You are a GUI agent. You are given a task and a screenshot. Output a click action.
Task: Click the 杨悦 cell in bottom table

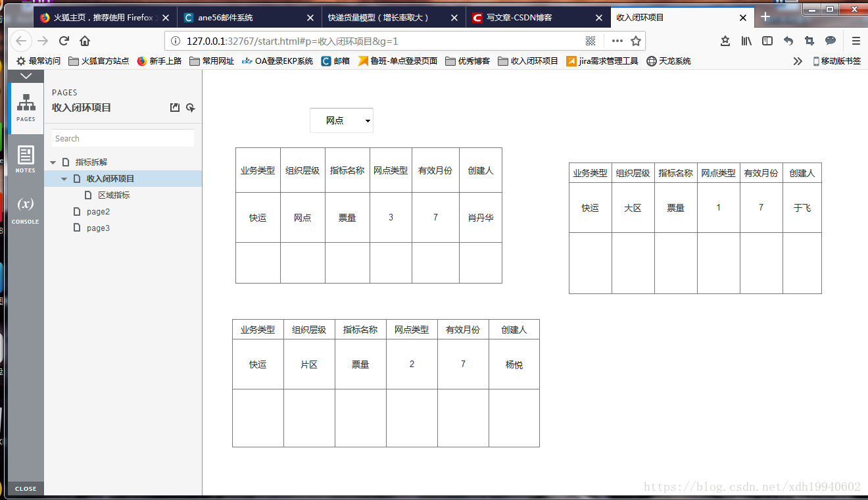(514, 364)
